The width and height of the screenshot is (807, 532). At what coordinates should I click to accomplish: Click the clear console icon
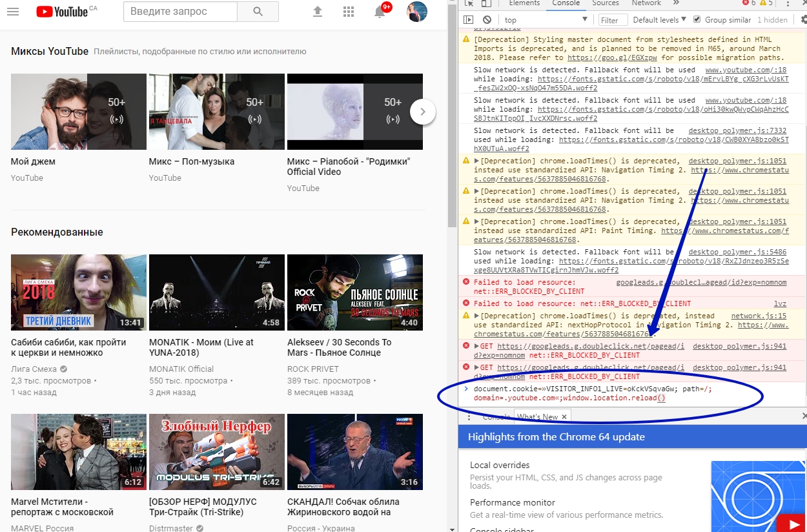tap(487, 20)
